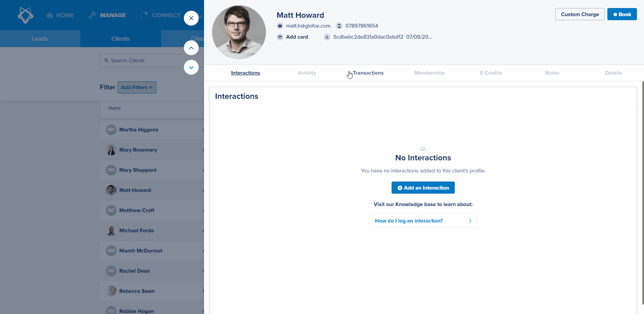
Task: Click the profile panel vertical scrollbar
Action: (x=643, y=193)
